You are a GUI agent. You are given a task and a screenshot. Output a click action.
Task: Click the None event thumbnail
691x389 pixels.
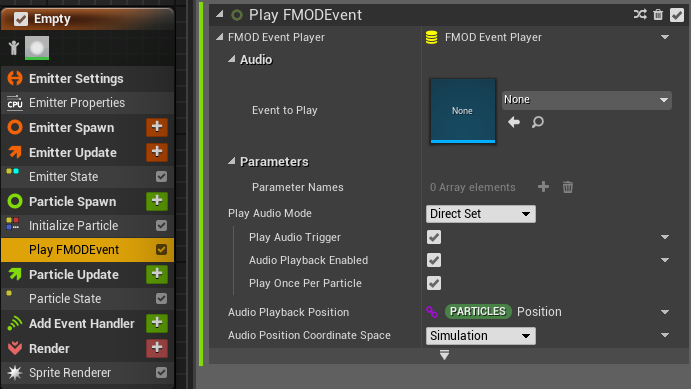[x=463, y=111]
